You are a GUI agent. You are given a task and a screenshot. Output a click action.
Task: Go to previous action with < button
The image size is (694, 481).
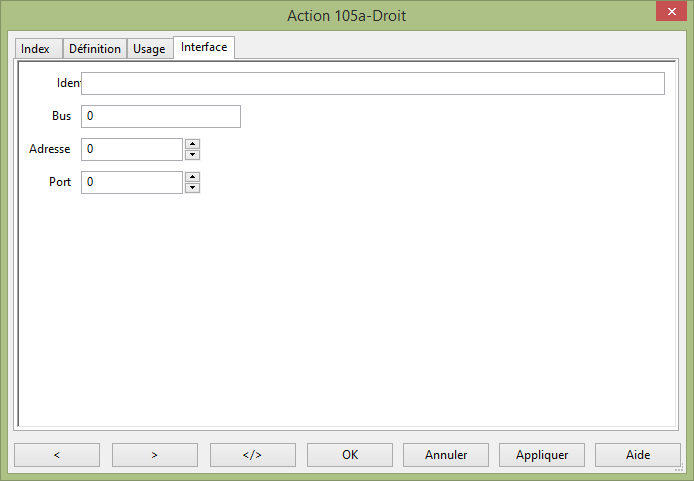(56, 454)
